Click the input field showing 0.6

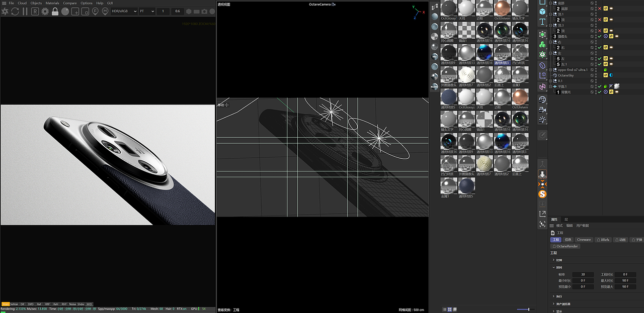point(177,11)
